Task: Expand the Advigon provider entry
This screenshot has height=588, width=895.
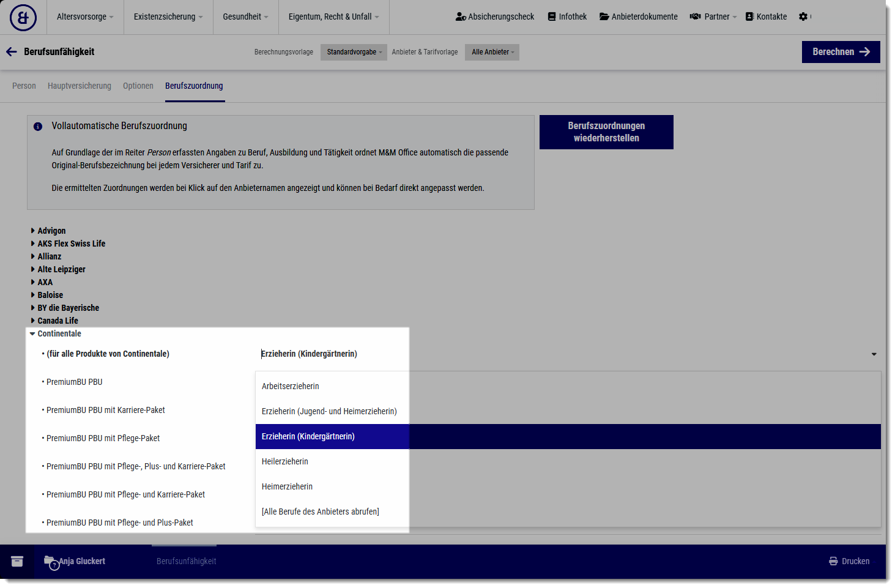Action: pos(51,231)
